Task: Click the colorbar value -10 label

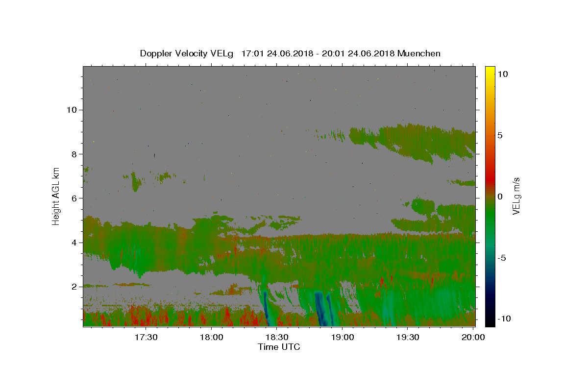Action: tap(503, 318)
